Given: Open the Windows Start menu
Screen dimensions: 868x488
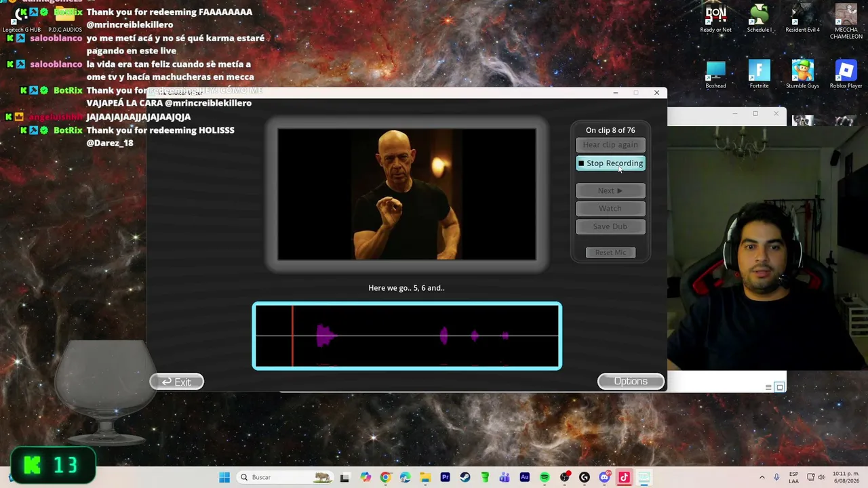Looking at the screenshot, I should tap(224, 477).
